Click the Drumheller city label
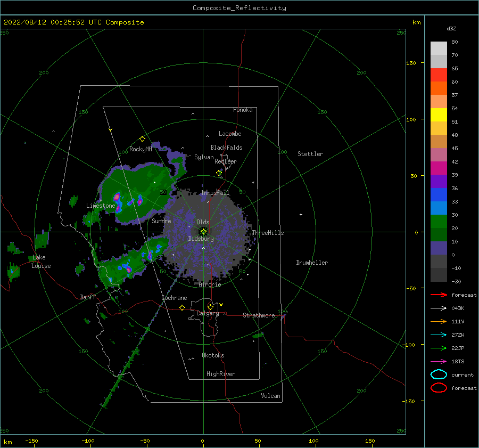Viewport: 479px width, 448px height. 312,263
